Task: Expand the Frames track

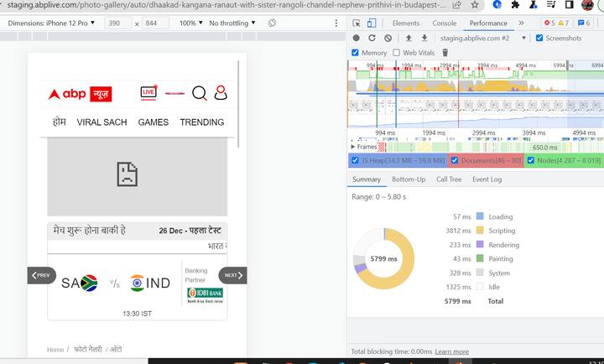Action: point(352,147)
